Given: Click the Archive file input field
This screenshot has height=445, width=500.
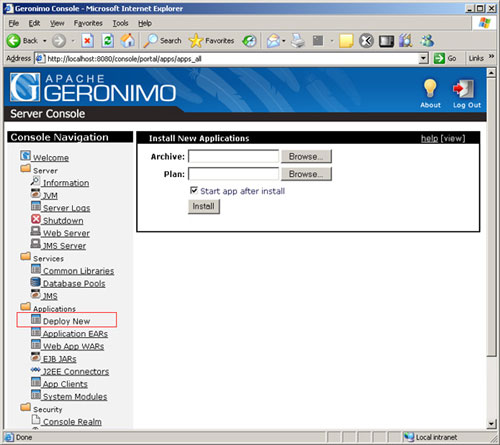Looking at the screenshot, I should coord(233,156).
